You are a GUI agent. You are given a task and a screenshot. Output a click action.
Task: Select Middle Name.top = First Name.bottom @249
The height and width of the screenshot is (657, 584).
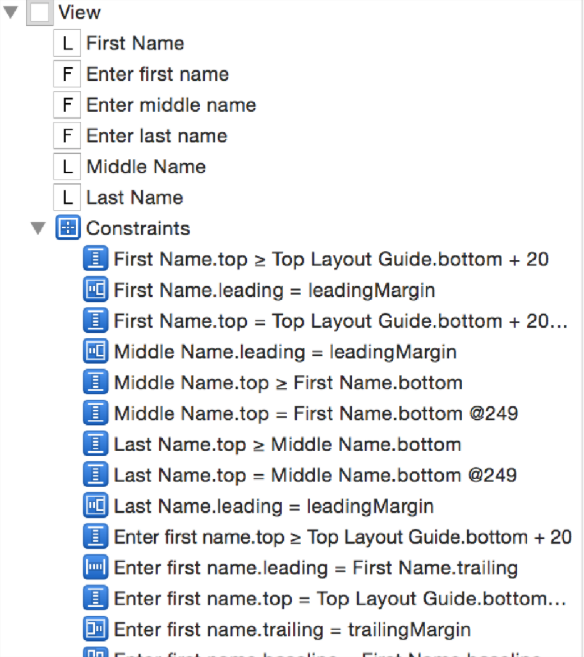(316, 414)
